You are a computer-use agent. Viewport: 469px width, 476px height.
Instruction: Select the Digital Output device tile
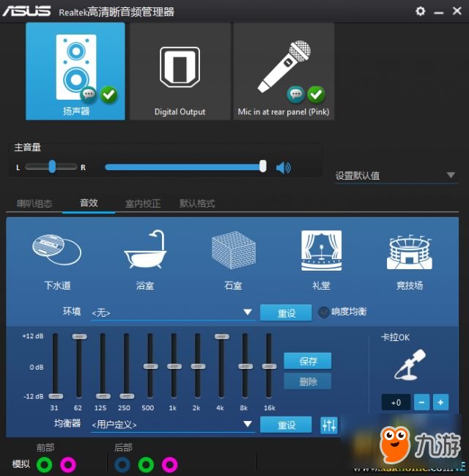coord(180,71)
